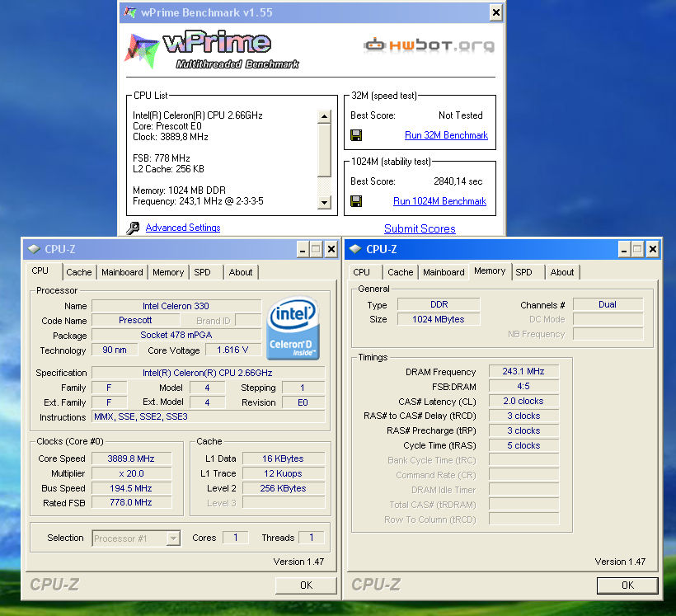Click OK in the left CPU-Z window
The width and height of the screenshot is (676, 616).
point(306,585)
